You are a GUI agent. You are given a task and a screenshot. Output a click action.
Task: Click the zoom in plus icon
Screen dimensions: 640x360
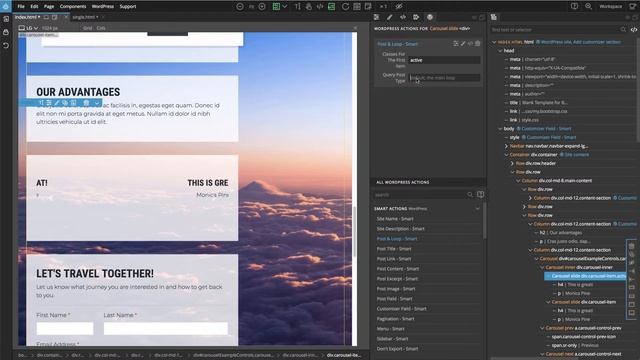tap(262, 7)
